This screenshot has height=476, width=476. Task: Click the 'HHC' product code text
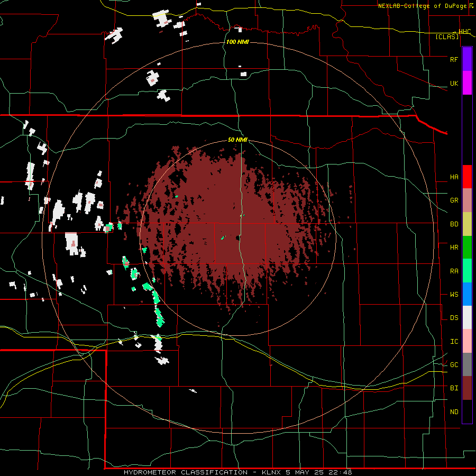[x=464, y=32]
